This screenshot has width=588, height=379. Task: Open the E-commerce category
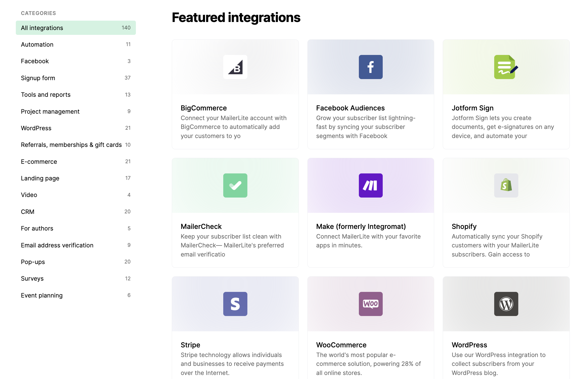[x=39, y=161]
